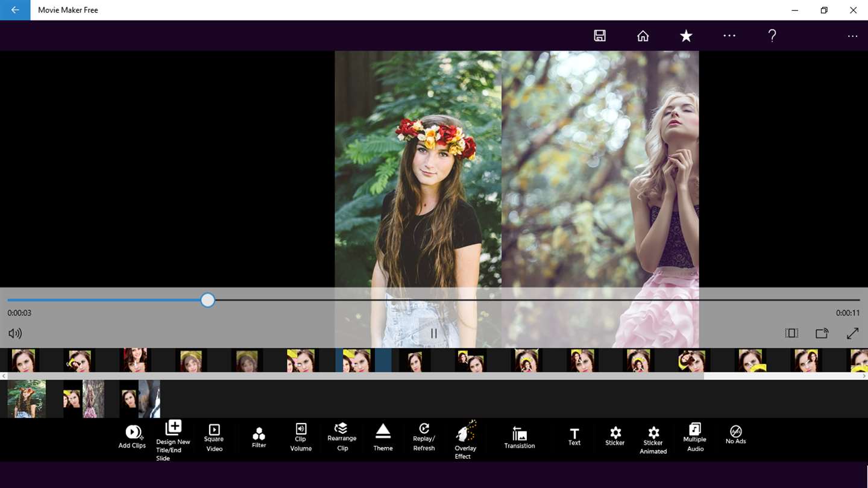Image resolution: width=868 pixels, height=488 pixels.
Task: Click the Overlay Effect icon
Action: [x=465, y=432]
